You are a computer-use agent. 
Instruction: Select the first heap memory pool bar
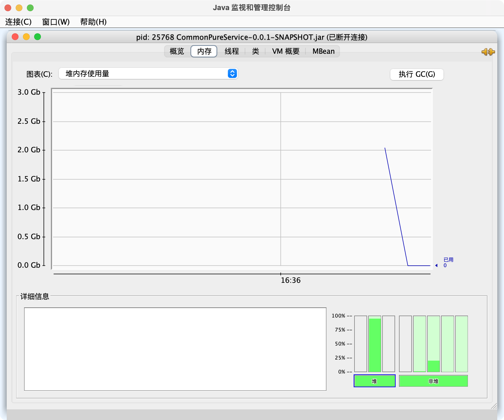(x=360, y=344)
